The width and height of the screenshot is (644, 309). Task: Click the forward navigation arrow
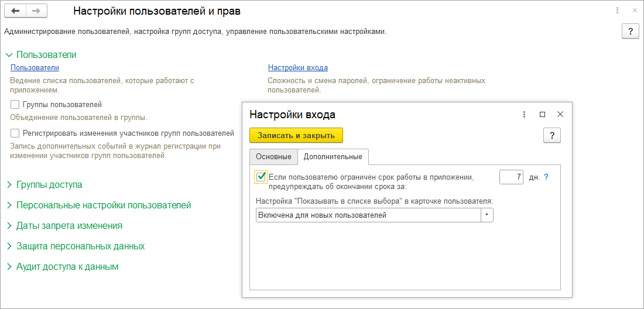point(36,11)
